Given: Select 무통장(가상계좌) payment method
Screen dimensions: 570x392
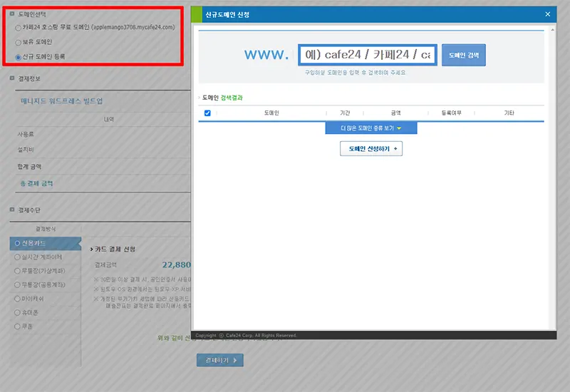Looking at the screenshot, I should pyautogui.click(x=17, y=271).
